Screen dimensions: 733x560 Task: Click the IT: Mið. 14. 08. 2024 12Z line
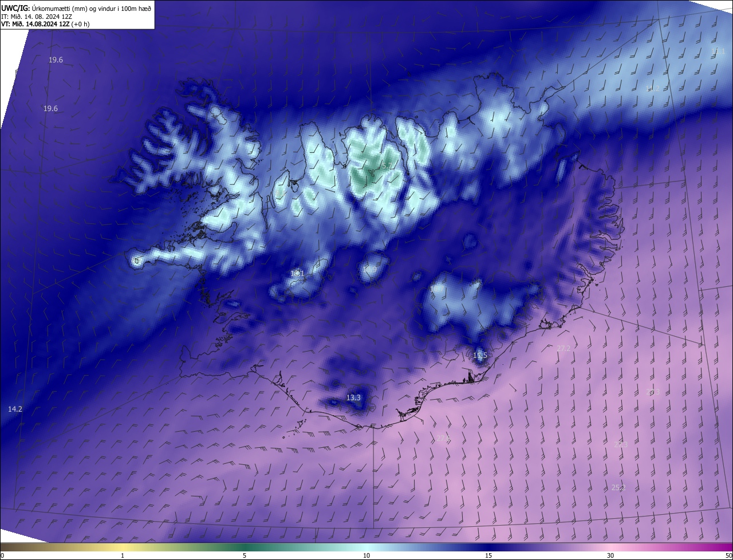pyautogui.click(x=36, y=17)
